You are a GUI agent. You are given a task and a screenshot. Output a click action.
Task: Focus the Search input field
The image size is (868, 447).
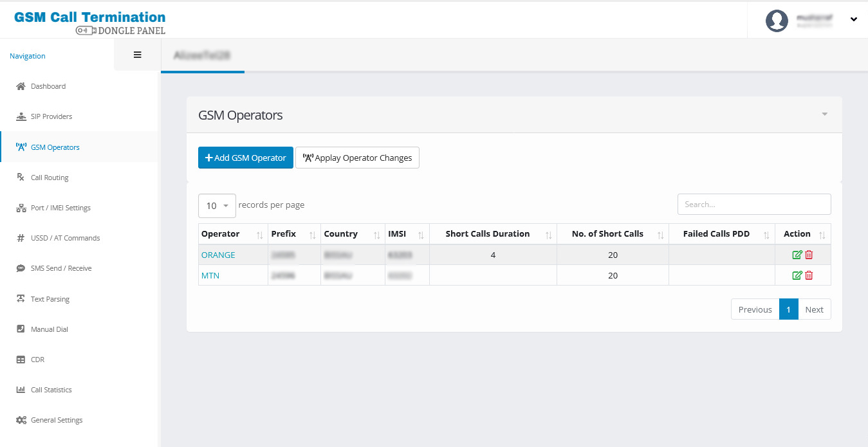754,204
